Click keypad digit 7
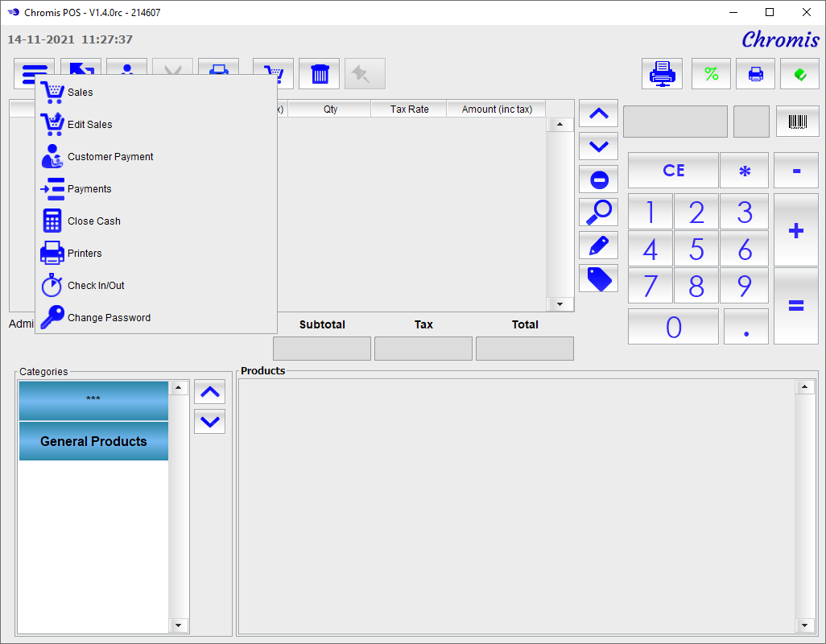826x644 pixels. [x=650, y=286]
